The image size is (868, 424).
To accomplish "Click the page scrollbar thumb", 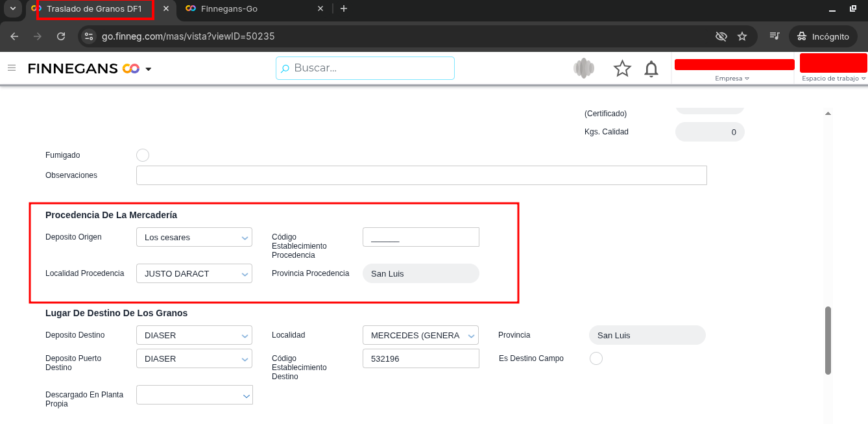I will pyautogui.click(x=828, y=340).
